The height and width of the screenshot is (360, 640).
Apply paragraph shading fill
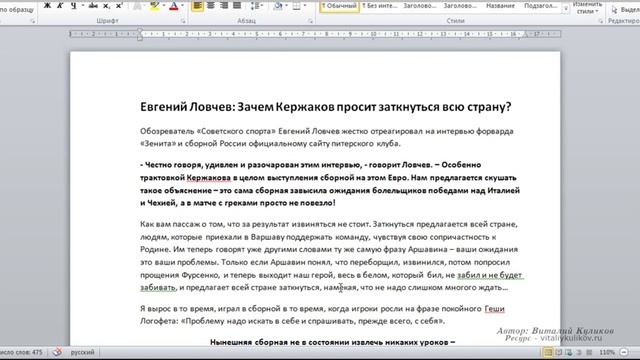pos(278,5)
